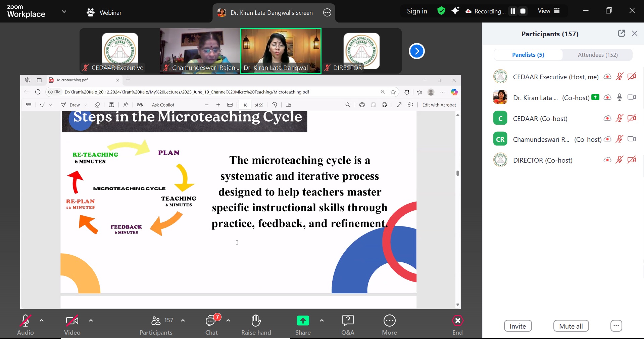
Task: Stop the recording
Action: coord(523,11)
